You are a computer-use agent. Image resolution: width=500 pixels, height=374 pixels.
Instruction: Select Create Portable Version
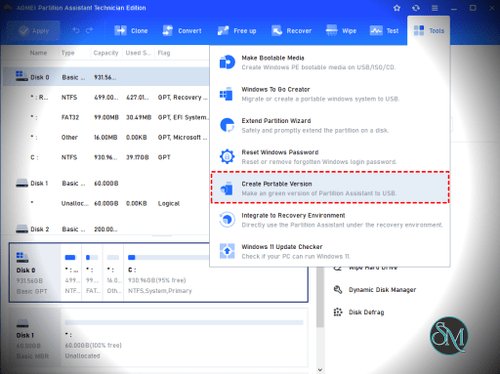(x=330, y=188)
